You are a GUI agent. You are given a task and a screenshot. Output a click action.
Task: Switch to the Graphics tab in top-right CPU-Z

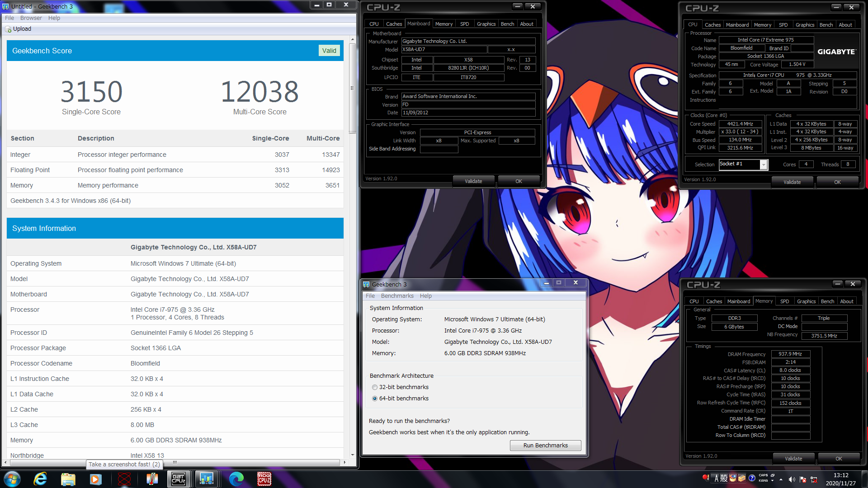(805, 25)
